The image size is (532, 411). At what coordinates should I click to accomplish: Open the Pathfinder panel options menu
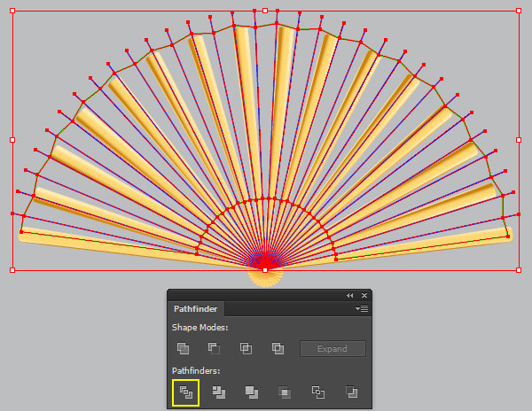pyautogui.click(x=362, y=308)
